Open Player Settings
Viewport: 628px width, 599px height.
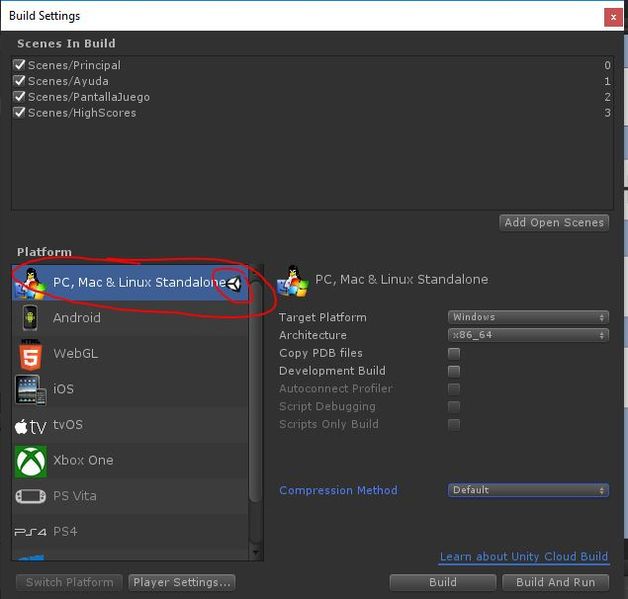click(x=182, y=582)
